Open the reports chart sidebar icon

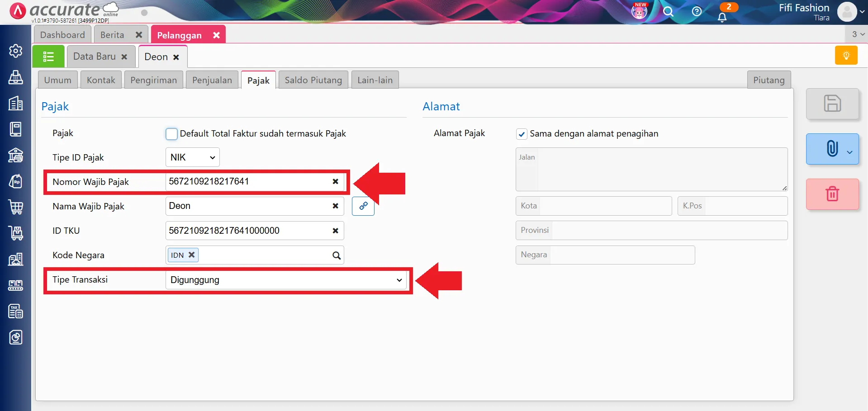click(15, 337)
